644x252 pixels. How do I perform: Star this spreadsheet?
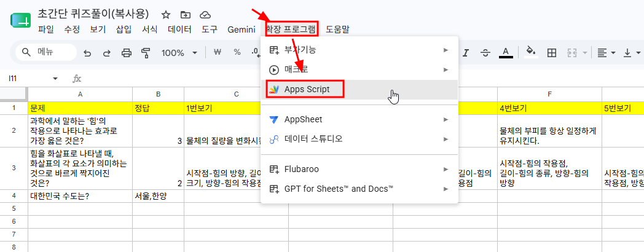pos(165,15)
